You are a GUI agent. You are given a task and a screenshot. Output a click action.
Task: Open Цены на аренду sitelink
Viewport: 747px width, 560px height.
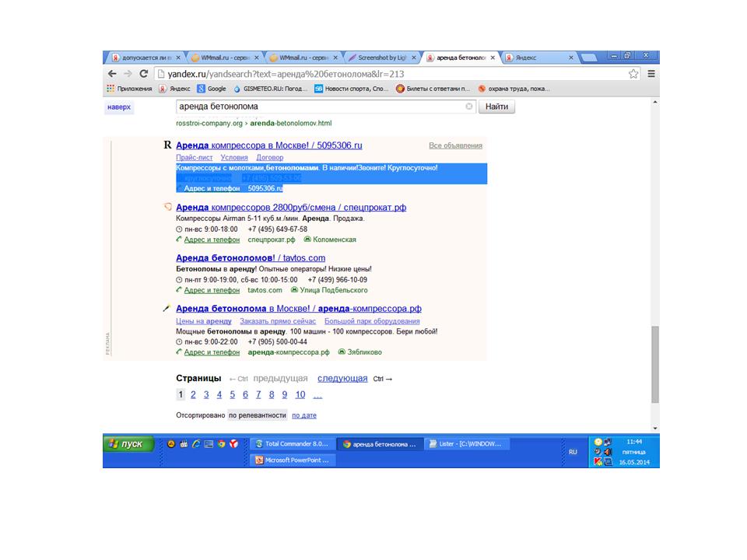(203, 321)
